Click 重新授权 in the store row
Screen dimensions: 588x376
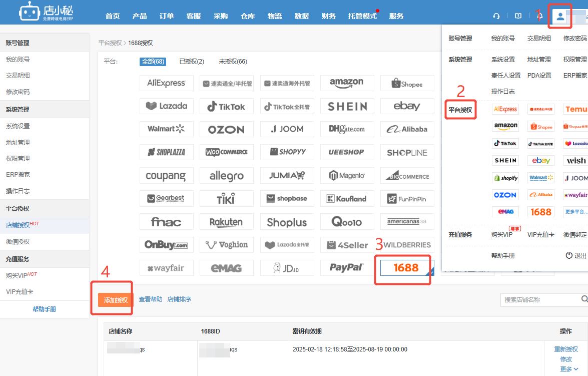(x=566, y=349)
